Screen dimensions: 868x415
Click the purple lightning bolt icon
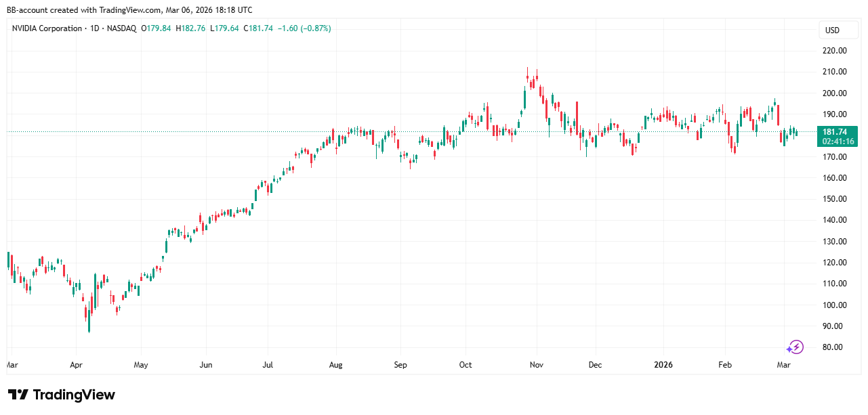[x=795, y=347]
